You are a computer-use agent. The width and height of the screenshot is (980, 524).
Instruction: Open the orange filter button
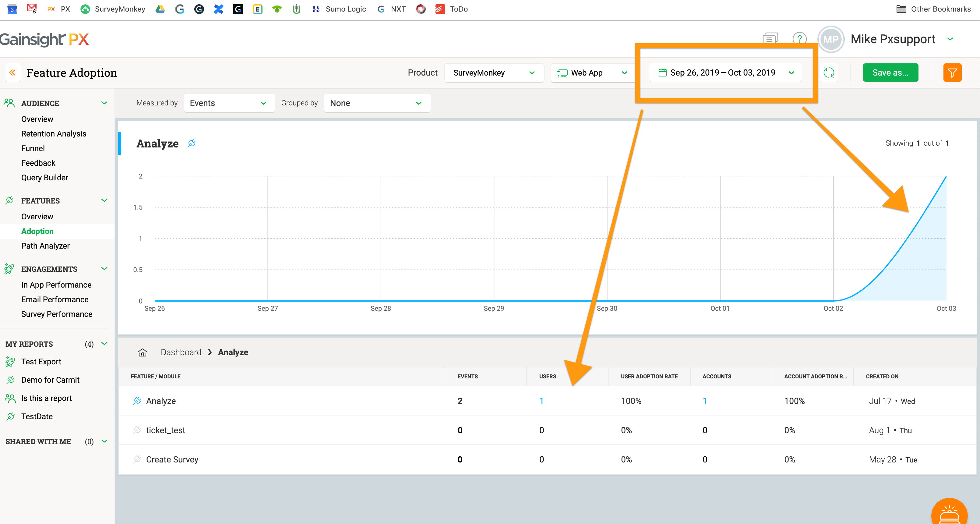952,73
